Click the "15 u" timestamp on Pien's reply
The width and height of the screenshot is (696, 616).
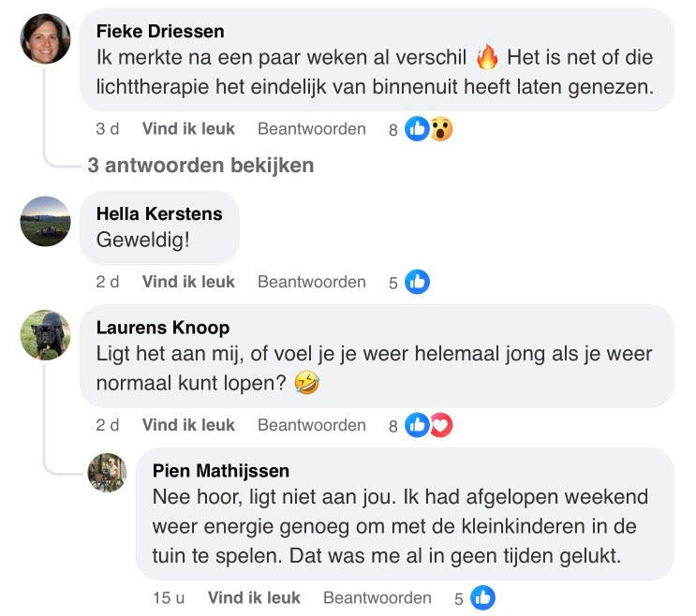[x=169, y=597]
